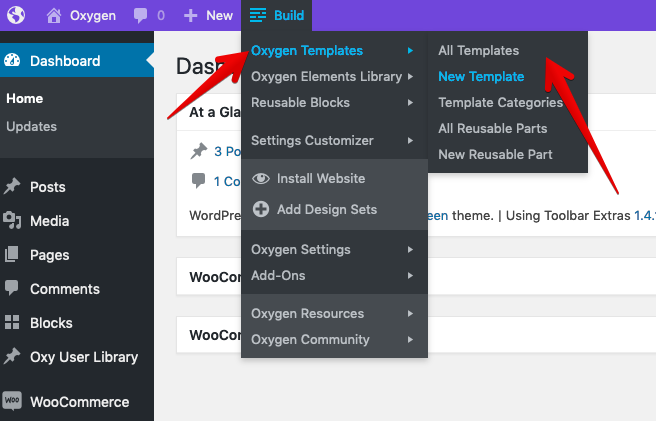Go to Media in the sidebar

tap(49, 221)
